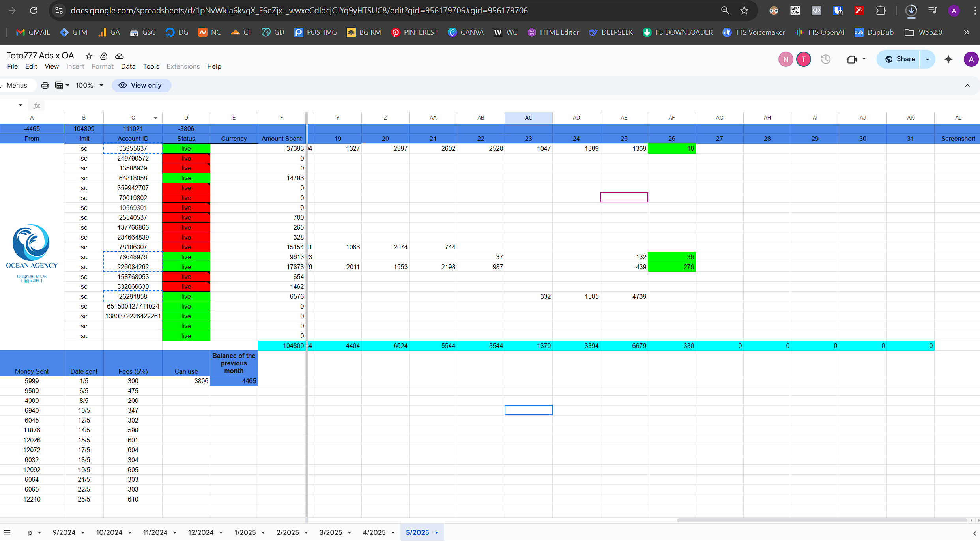Collapse the toolbar with the up chevron
The width and height of the screenshot is (980, 541).
967,85
